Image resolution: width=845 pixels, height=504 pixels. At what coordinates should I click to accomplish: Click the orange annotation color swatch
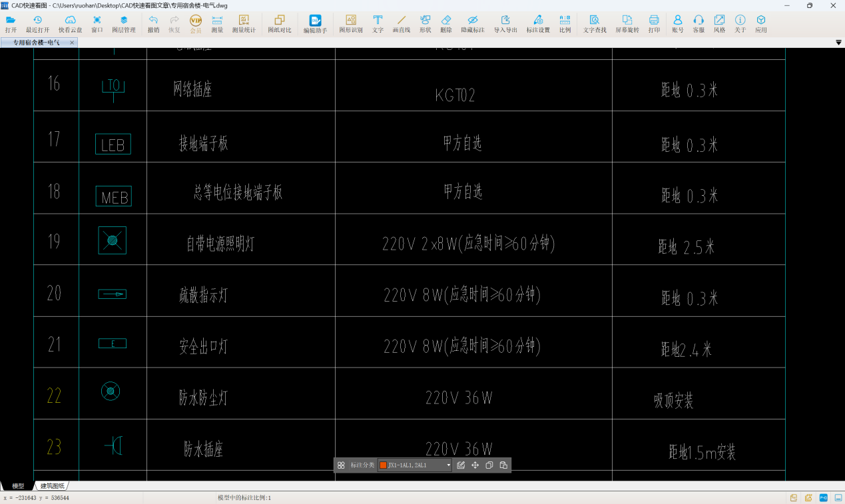coord(383,465)
